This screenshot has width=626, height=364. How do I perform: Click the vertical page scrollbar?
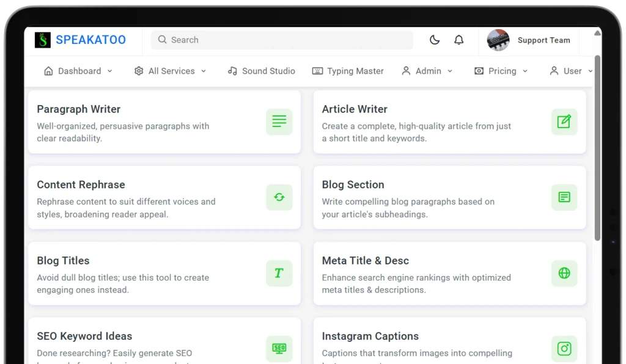(597, 147)
